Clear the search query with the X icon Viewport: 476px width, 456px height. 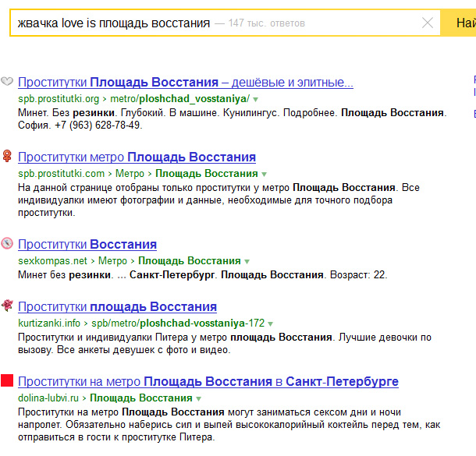coord(428,23)
